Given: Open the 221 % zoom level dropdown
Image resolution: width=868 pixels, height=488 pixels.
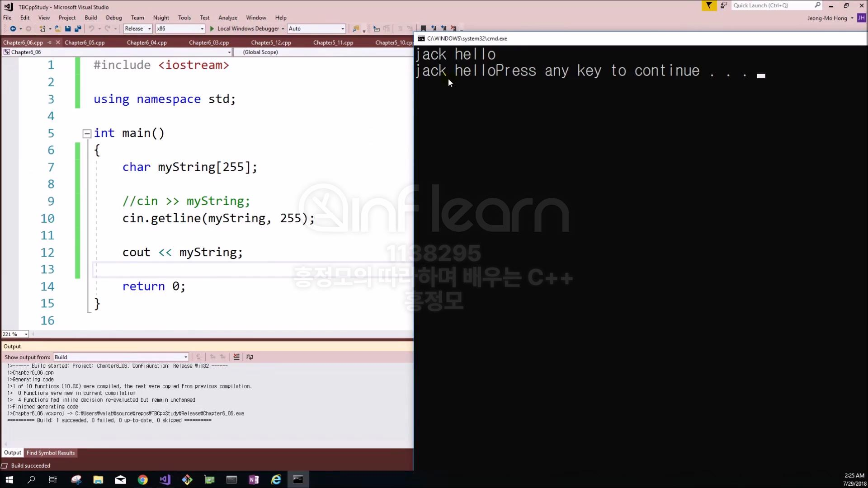Looking at the screenshot, I should point(26,334).
